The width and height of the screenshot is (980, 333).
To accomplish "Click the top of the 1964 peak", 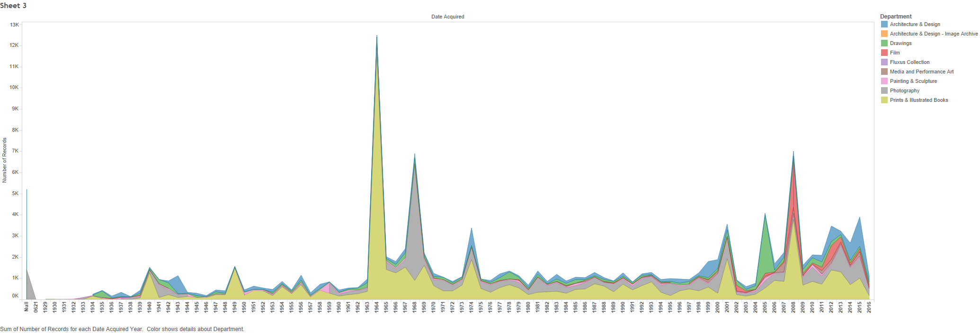I will [377, 37].
